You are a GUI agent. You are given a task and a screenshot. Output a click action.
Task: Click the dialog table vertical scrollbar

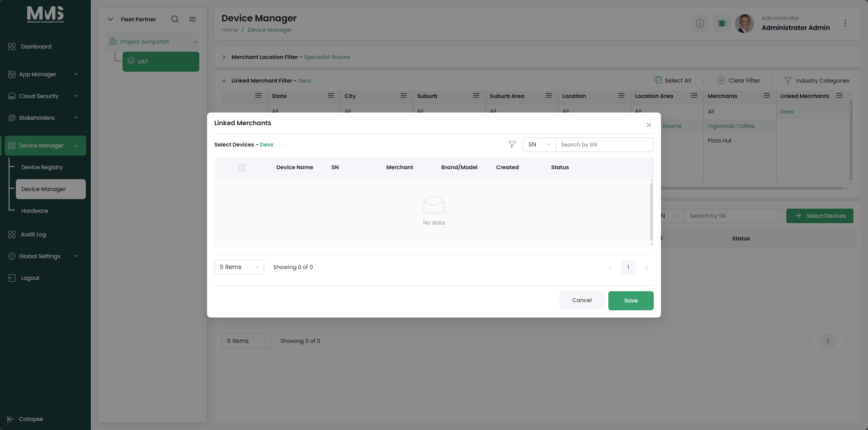[x=651, y=212]
